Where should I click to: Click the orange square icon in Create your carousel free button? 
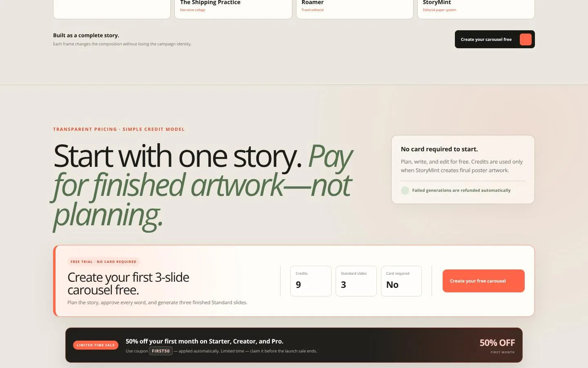pos(526,39)
